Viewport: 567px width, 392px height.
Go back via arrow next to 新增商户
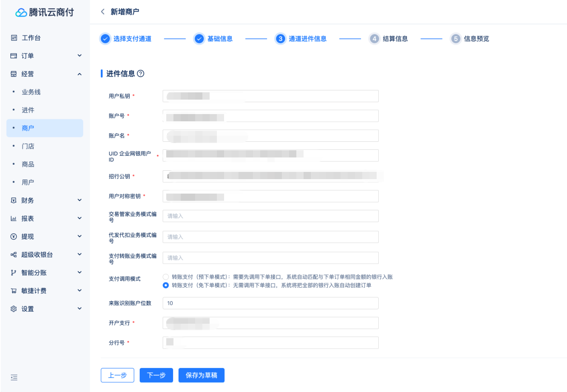[x=103, y=12]
